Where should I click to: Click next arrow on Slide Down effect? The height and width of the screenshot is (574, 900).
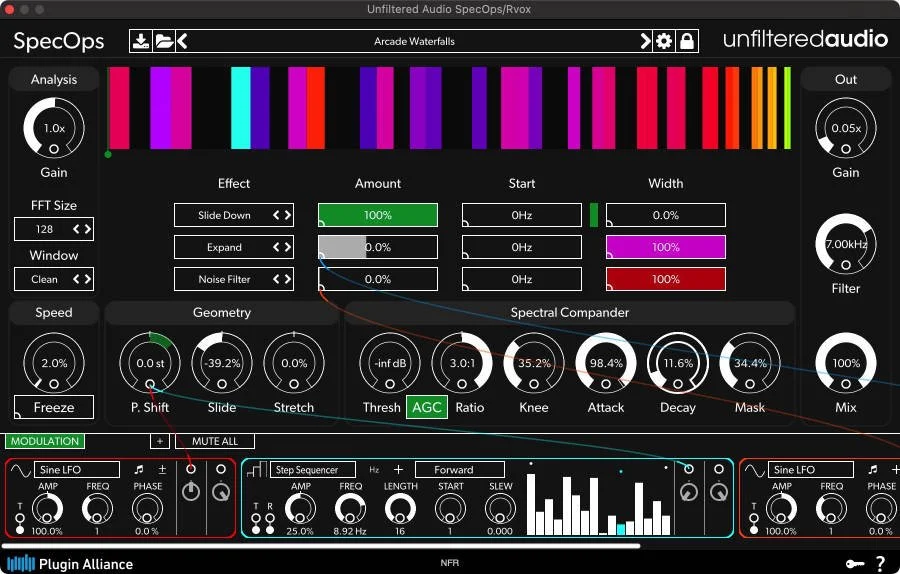[x=288, y=215]
